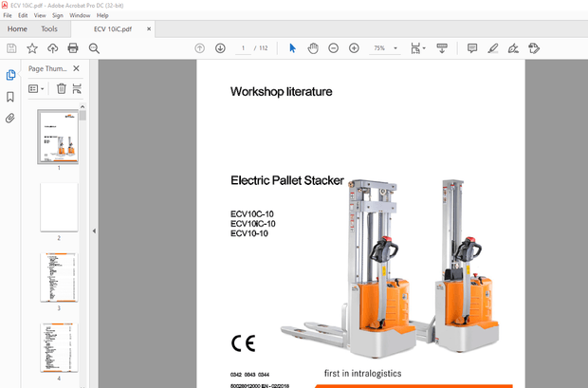This screenshot has width=588, height=388.
Task: Close the Page Thumbnails panel
Action: pos(76,68)
